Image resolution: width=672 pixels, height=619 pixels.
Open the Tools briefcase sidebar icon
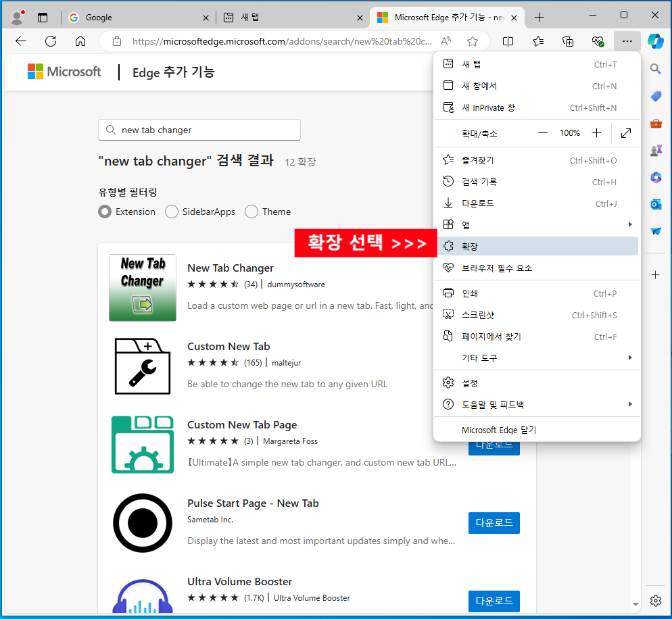(655, 124)
